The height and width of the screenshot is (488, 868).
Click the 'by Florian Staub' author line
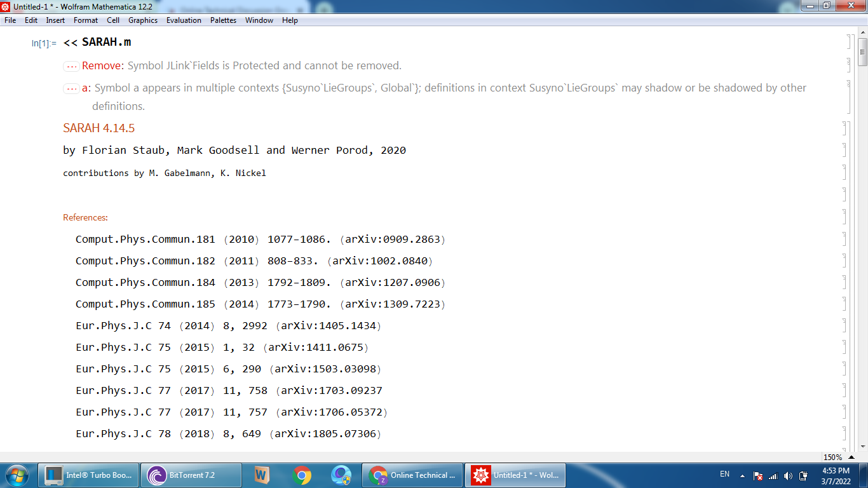coord(234,151)
